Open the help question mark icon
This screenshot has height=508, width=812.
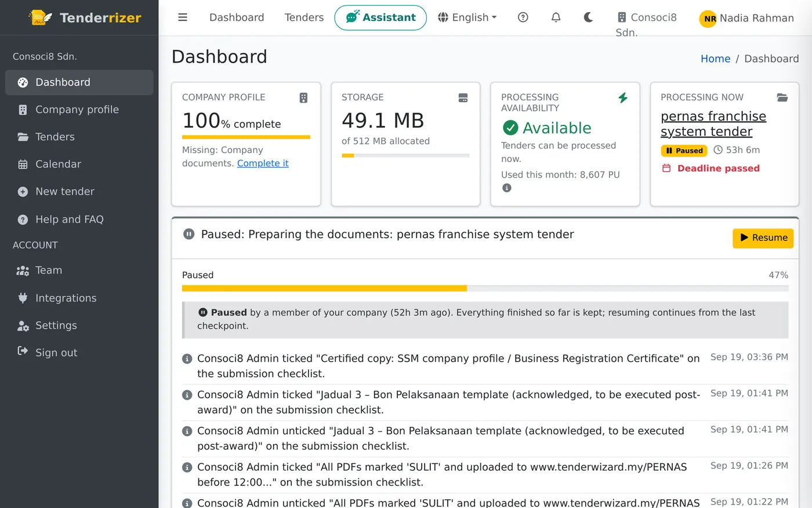pos(523,17)
